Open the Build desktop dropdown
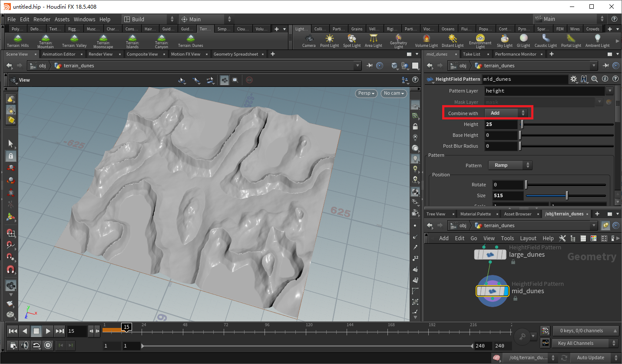This screenshot has width=622, height=364. (x=149, y=19)
